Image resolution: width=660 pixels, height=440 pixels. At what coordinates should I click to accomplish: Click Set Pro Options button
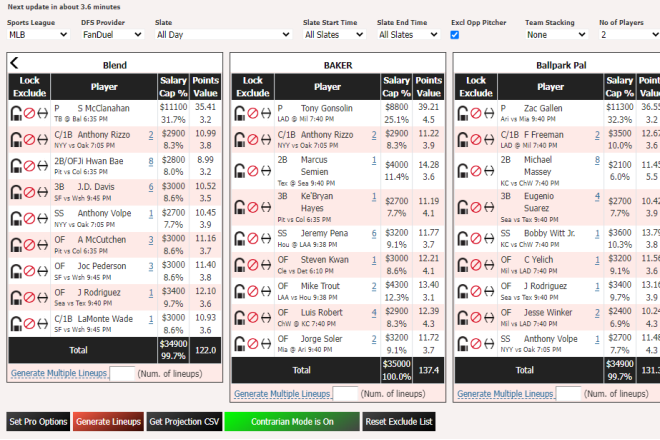click(x=38, y=421)
